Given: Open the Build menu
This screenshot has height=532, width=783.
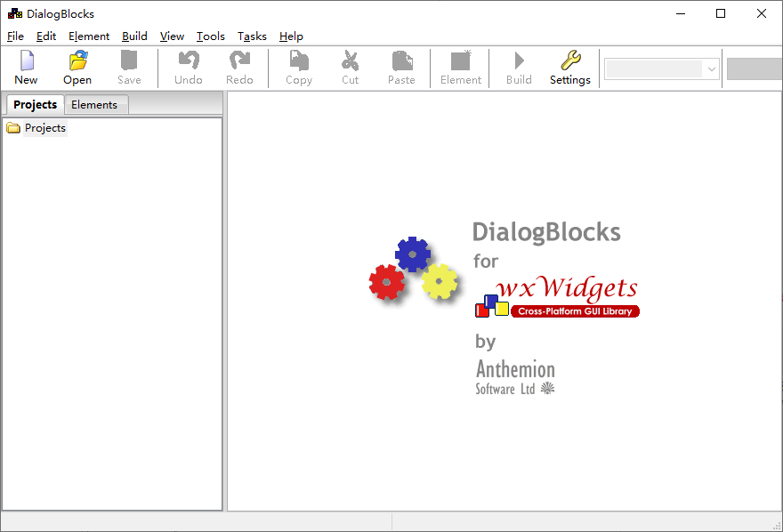Looking at the screenshot, I should (x=135, y=36).
